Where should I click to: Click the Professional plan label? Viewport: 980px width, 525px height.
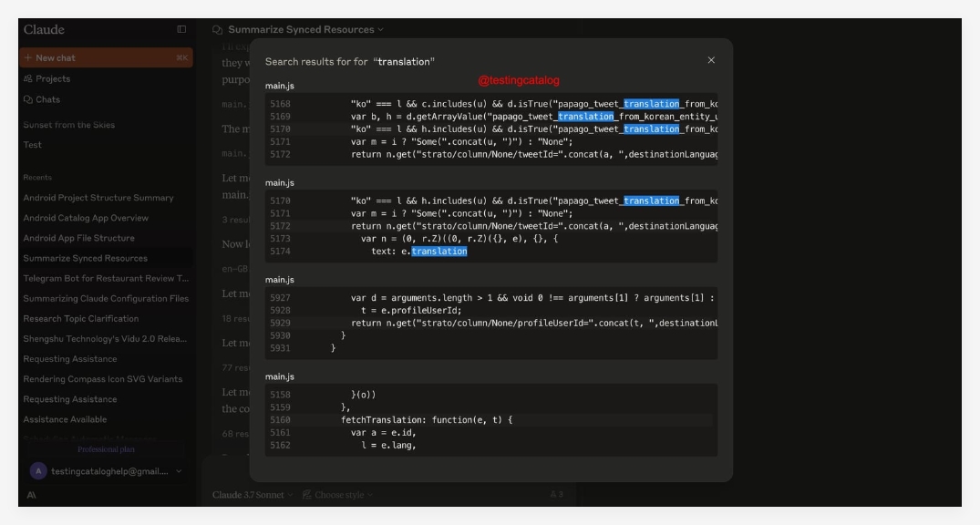pyautogui.click(x=106, y=449)
